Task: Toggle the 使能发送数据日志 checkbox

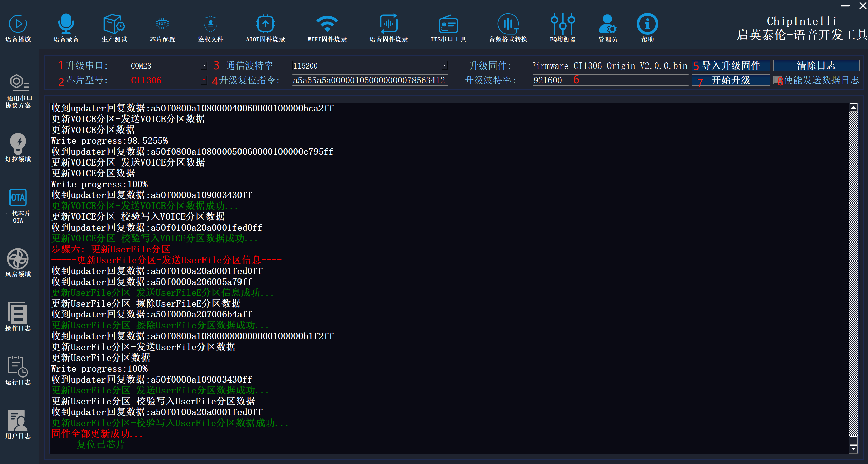Action: (x=777, y=80)
